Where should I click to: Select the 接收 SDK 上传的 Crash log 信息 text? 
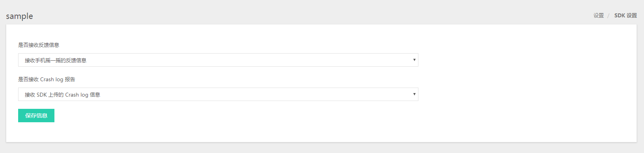62,95
